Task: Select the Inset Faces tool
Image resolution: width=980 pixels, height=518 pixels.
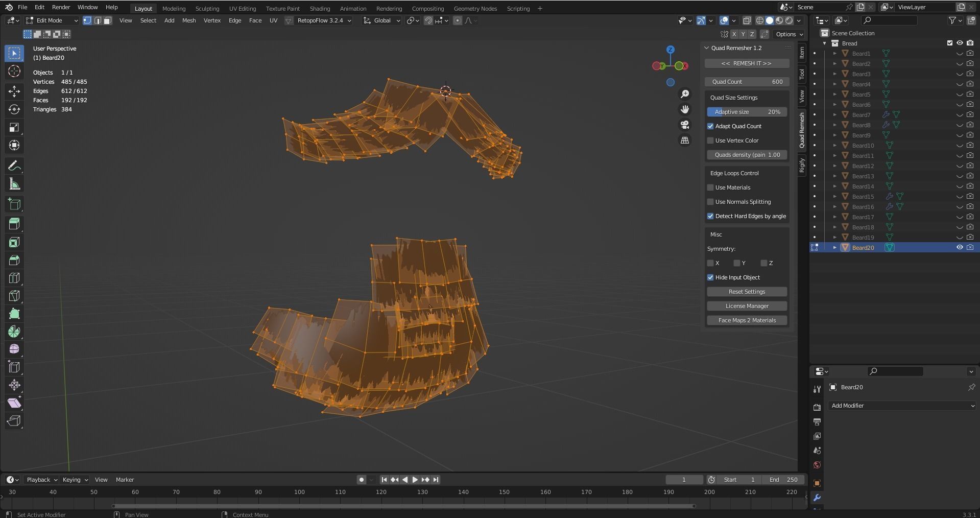Action: (14, 242)
